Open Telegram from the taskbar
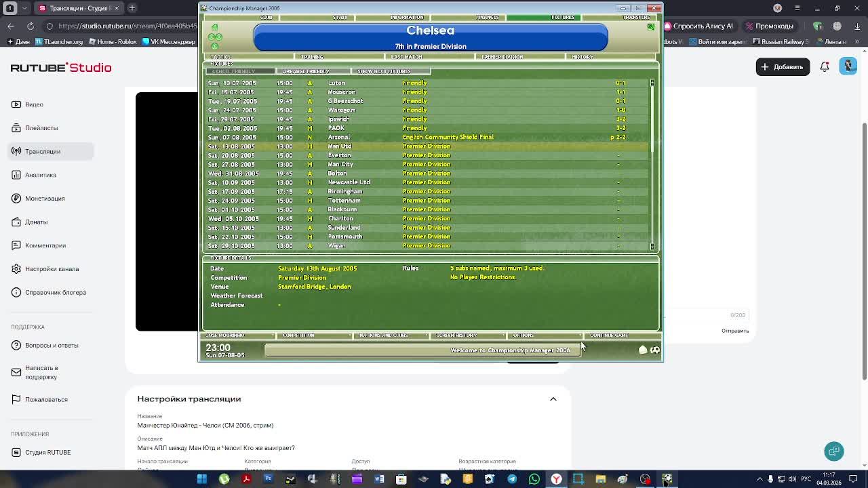Viewport: 868px width, 488px height. tap(512, 479)
